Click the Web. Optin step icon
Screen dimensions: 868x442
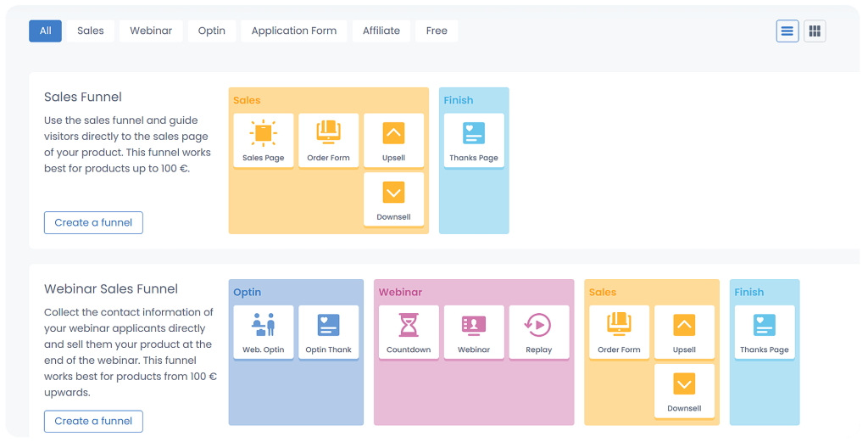(264, 326)
